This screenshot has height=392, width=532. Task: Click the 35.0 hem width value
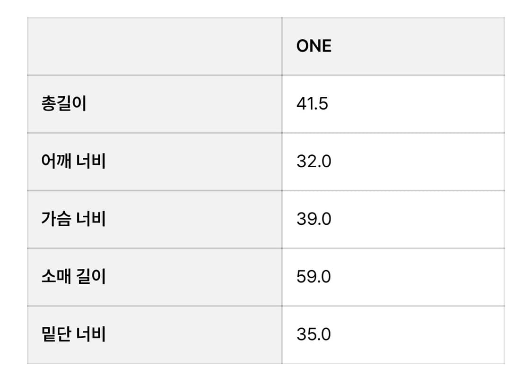click(314, 334)
